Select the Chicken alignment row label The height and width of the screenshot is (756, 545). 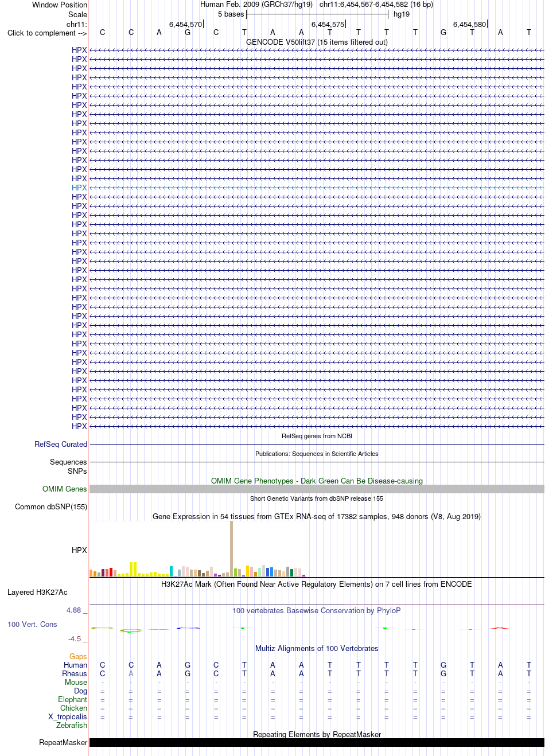pyautogui.click(x=73, y=708)
